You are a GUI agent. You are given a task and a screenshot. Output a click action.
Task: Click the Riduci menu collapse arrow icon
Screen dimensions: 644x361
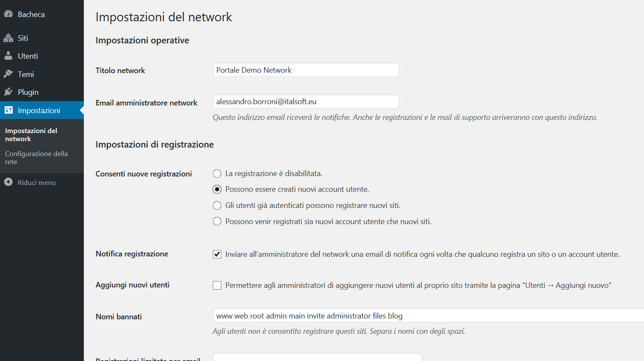pyautogui.click(x=9, y=182)
